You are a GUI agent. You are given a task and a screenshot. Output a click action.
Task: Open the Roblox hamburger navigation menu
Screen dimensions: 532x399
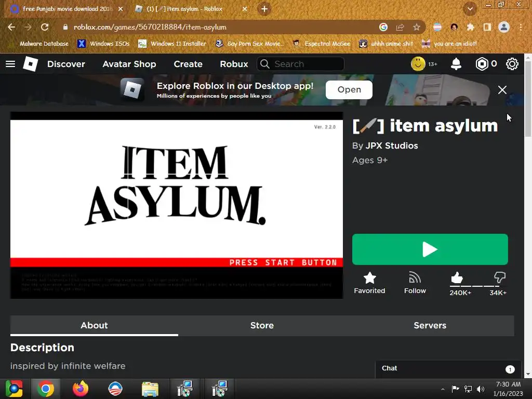[x=10, y=64]
